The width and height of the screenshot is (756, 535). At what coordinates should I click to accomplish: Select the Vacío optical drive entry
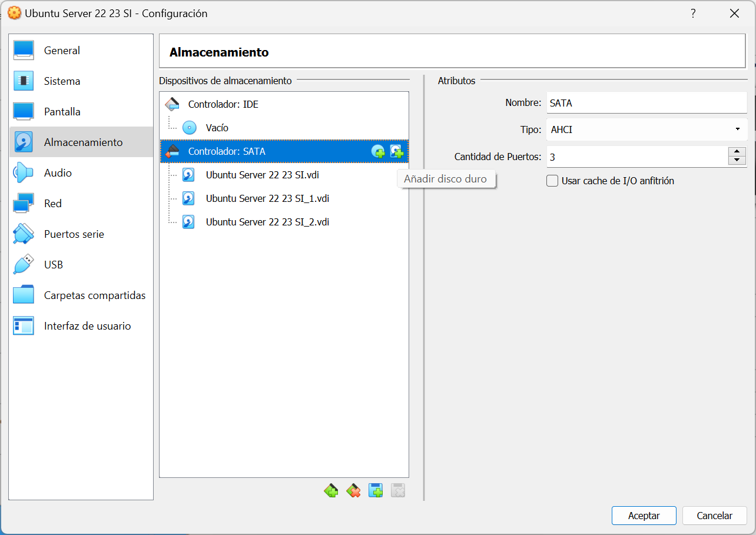(284, 128)
